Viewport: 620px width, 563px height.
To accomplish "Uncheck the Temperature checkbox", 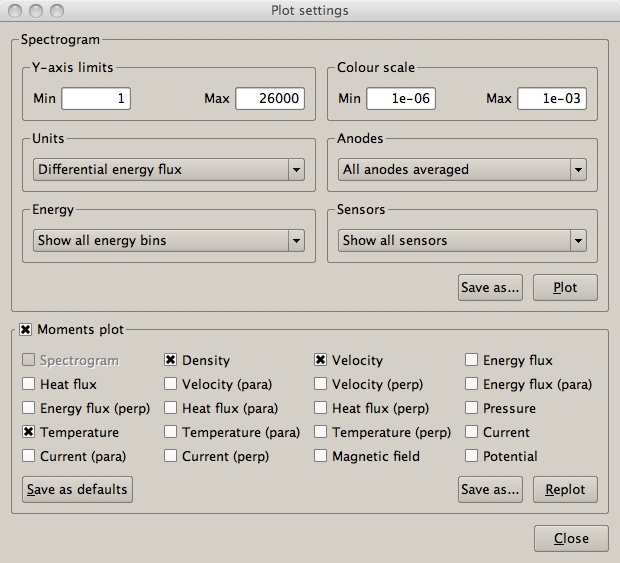I will (28, 432).
